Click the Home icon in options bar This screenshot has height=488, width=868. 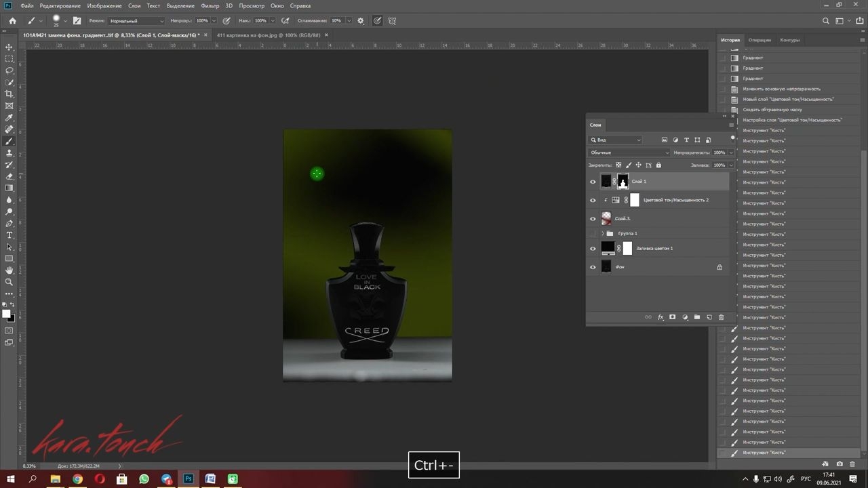coord(12,21)
